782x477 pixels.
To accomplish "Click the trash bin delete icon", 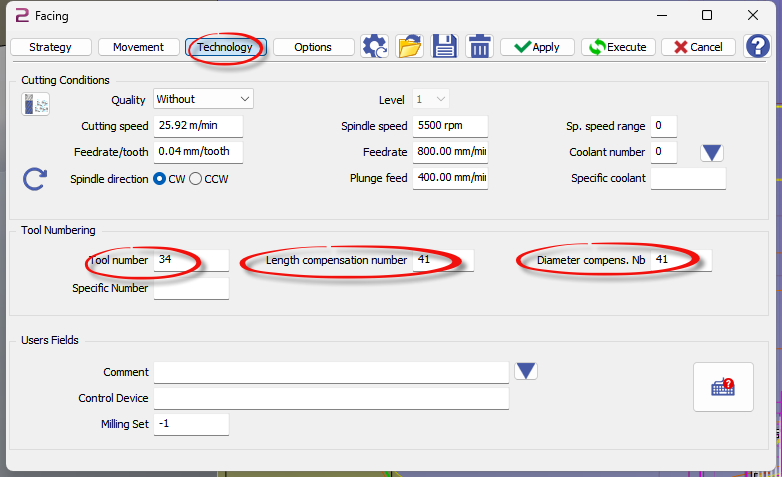I will click(479, 46).
